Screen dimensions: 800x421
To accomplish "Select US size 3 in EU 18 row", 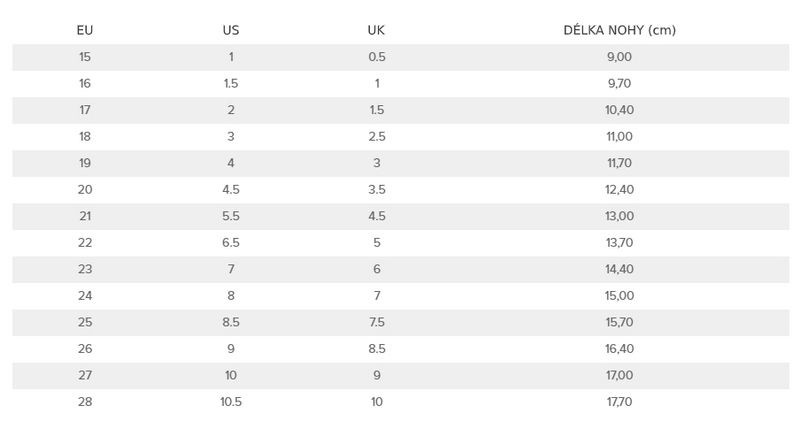I will [x=231, y=136].
